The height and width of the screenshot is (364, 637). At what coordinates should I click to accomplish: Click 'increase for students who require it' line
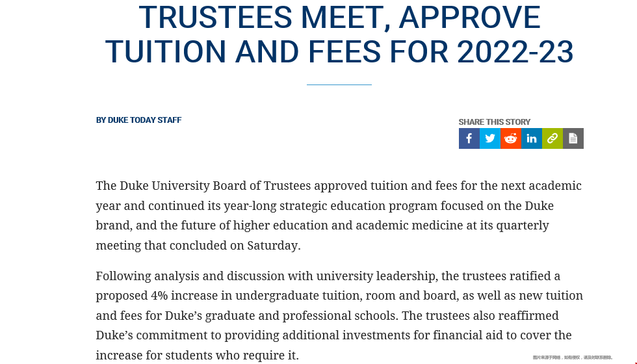(197, 355)
